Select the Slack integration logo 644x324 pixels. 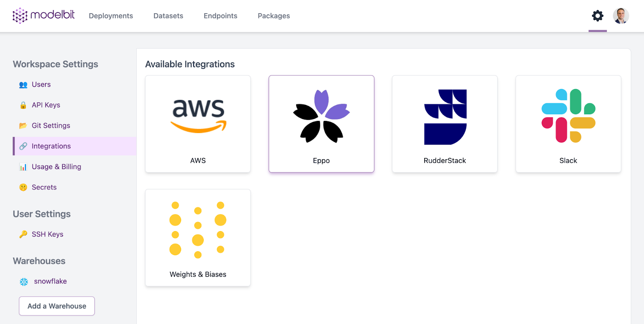tap(568, 116)
